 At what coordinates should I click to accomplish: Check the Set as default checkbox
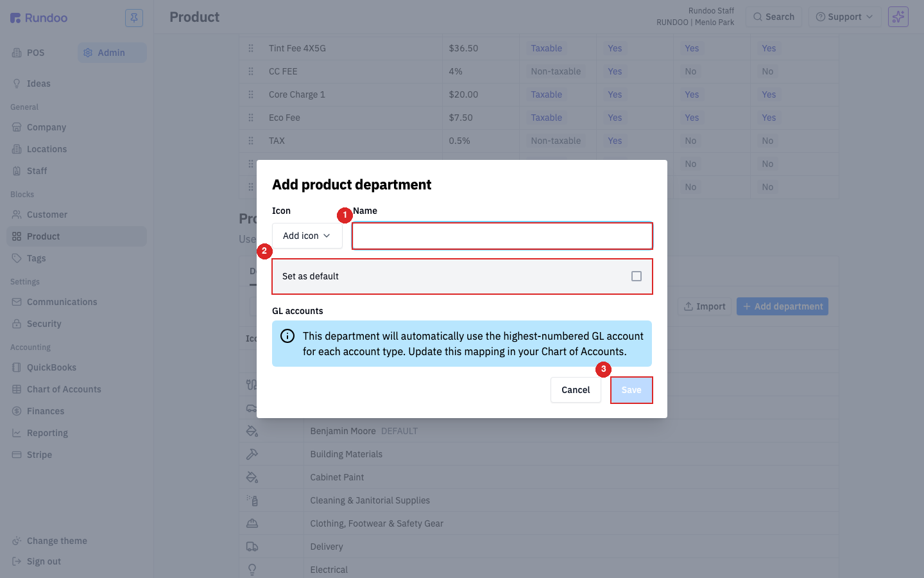click(637, 276)
